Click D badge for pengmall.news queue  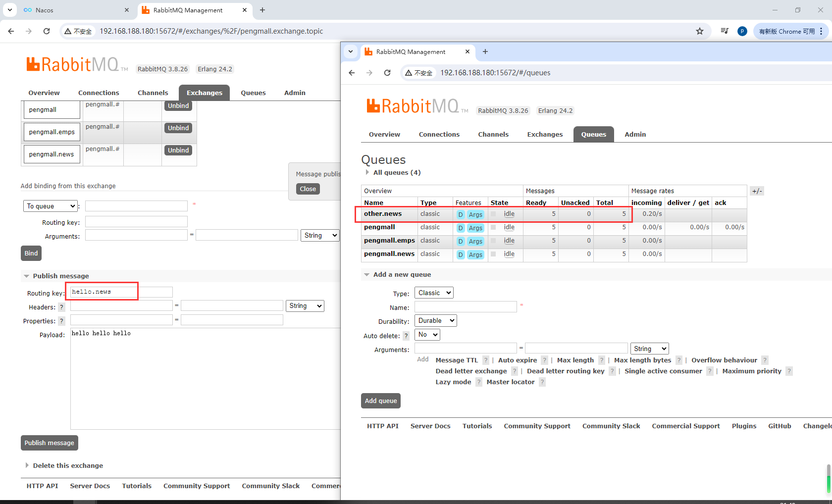click(x=461, y=254)
